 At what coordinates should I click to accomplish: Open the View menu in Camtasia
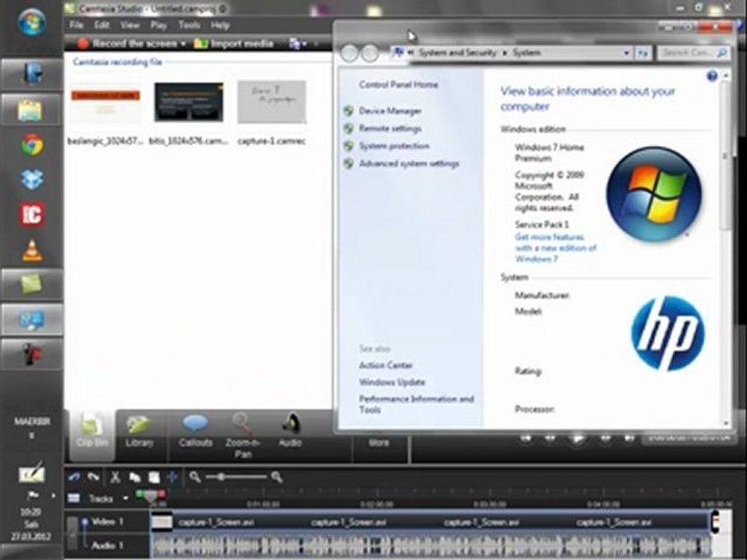pos(129,25)
